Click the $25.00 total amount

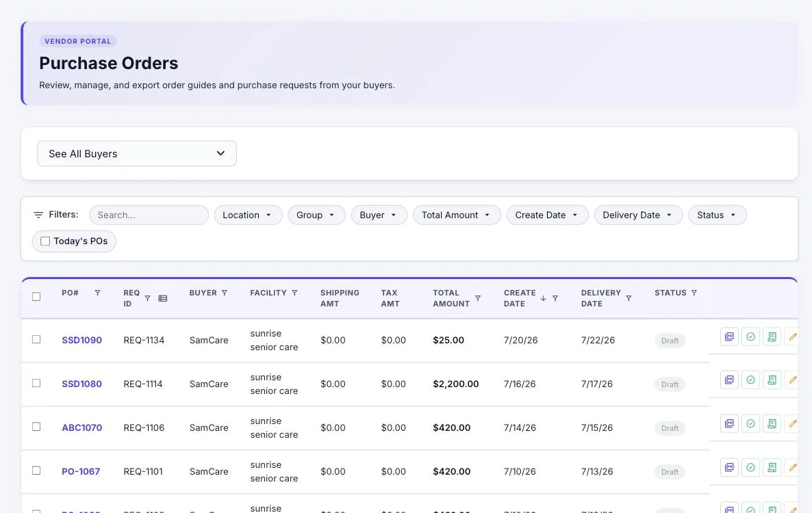click(448, 340)
